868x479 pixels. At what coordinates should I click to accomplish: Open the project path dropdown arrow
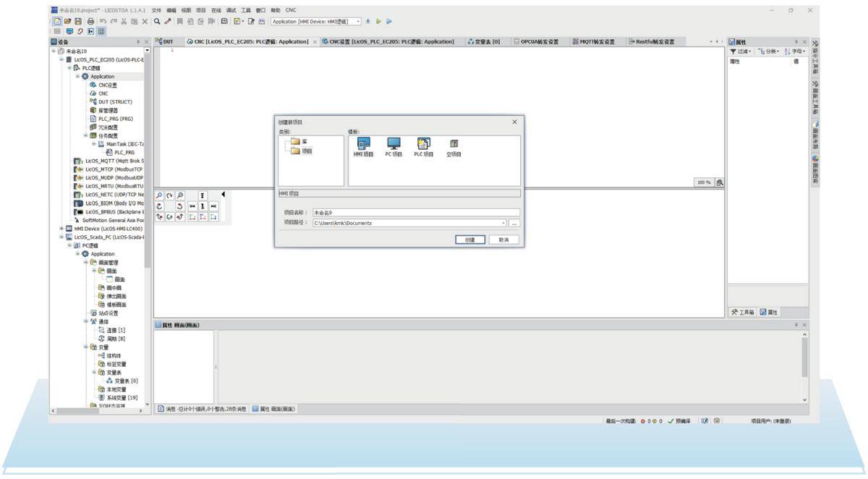(503, 223)
